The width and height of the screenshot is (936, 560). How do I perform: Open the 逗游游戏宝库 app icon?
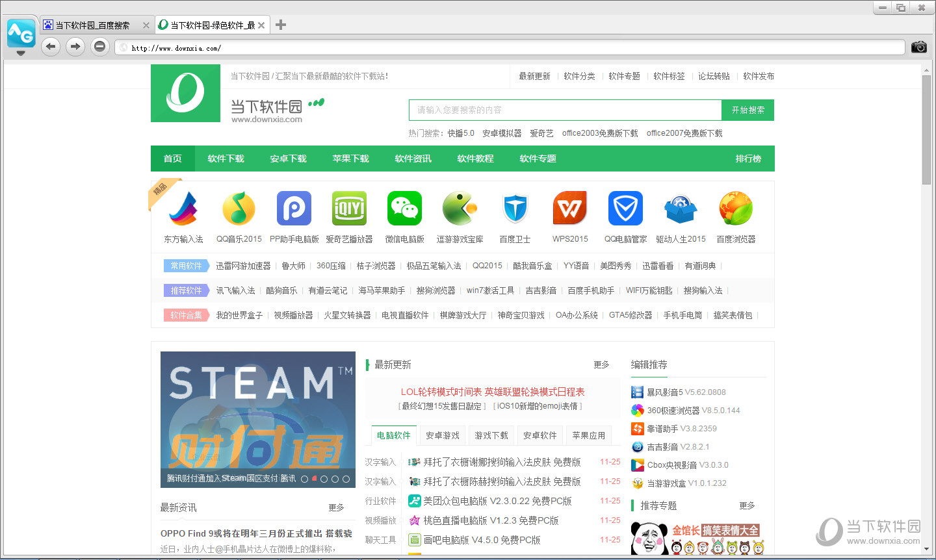[460, 209]
